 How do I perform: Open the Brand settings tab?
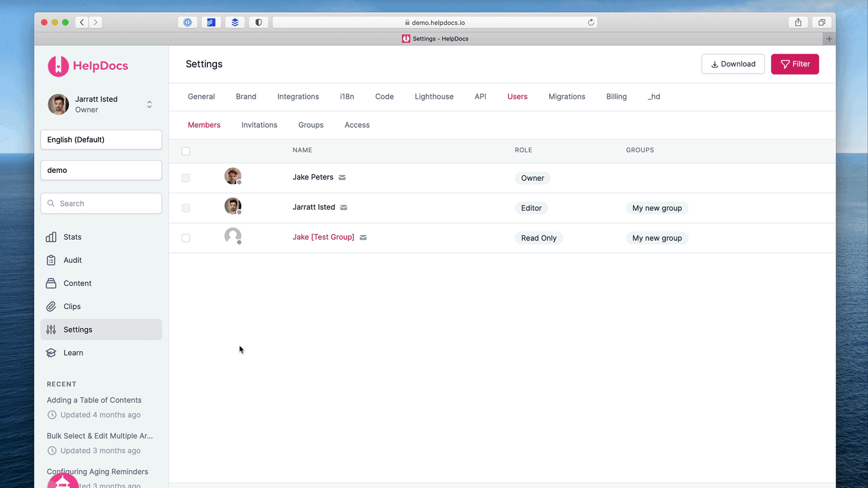(246, 96)
